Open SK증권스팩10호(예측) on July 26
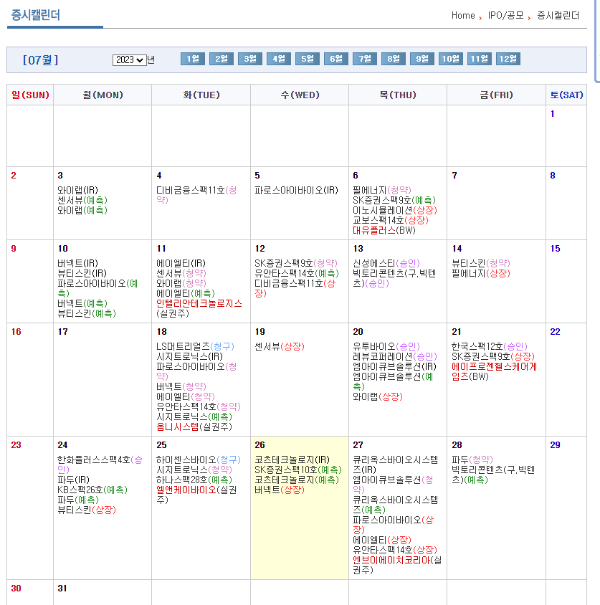The image size is (600, 605). [298, 469]
